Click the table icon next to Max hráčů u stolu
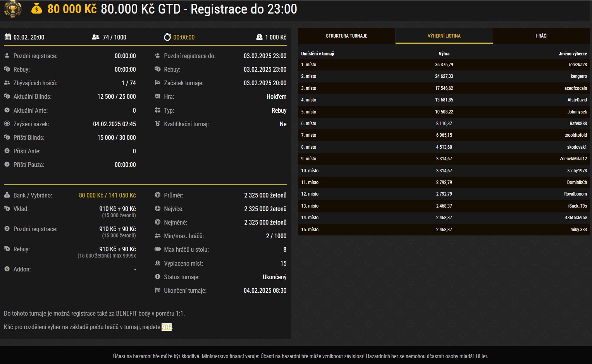This screenshot has height=364, width=592. (157, 249)
